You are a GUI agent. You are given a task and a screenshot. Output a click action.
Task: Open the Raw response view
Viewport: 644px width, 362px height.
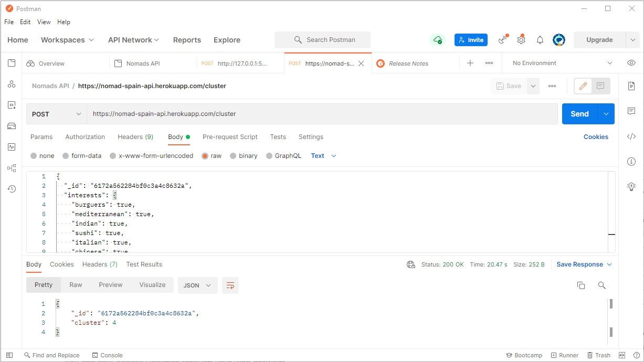pos(76,285)
